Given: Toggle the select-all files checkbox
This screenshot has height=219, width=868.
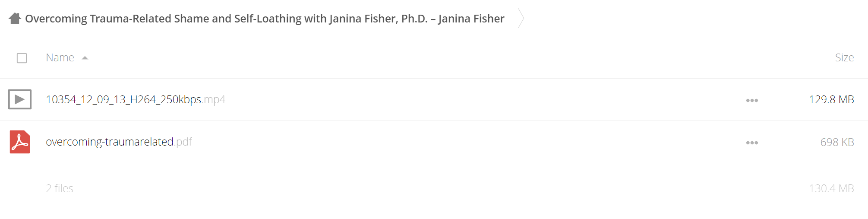Looking at the screenshot, I should (x=22, y=58).
